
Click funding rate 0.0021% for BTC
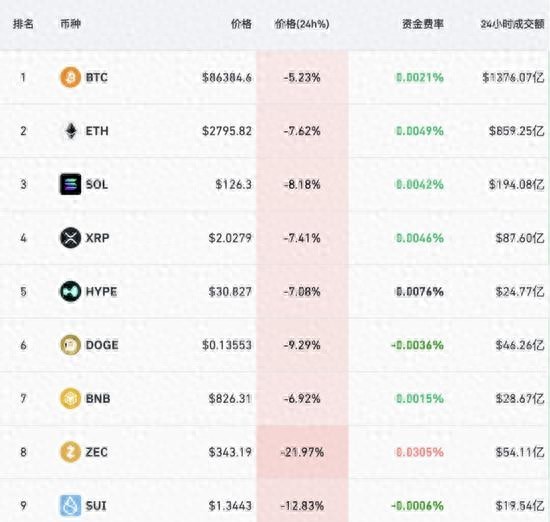click(420, 77)
